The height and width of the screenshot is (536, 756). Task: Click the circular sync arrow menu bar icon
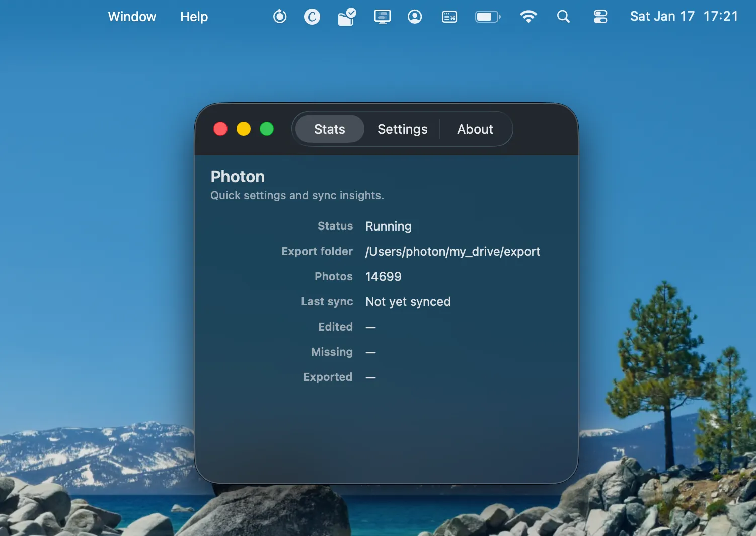[x=280, y=17]
